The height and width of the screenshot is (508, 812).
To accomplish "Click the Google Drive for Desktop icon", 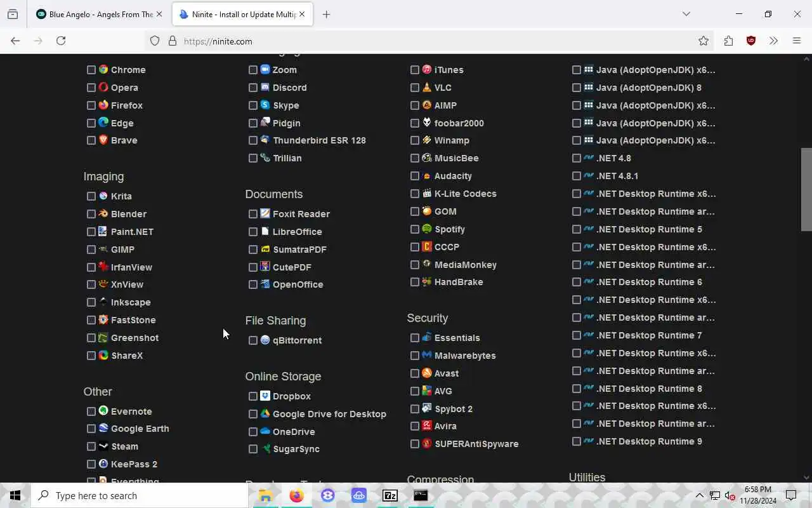I will pos(265,414).
